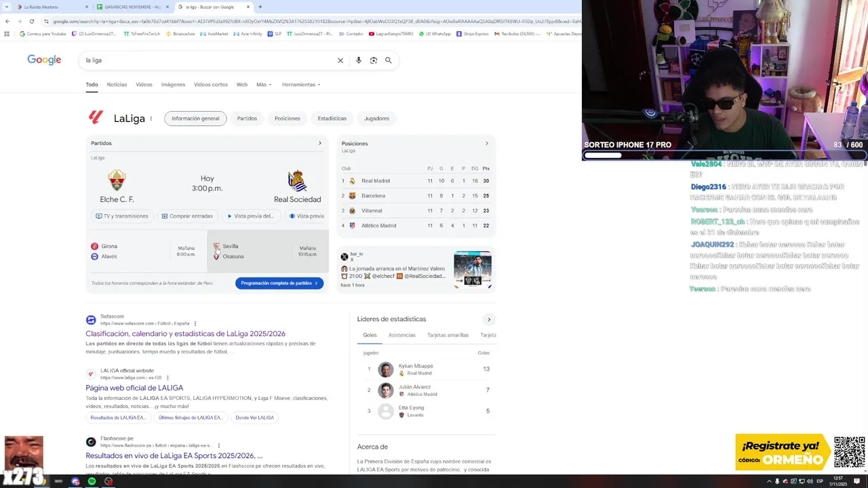Open the Girona vs Alavés match
868x488 pixels.
(x=146, y=251)
